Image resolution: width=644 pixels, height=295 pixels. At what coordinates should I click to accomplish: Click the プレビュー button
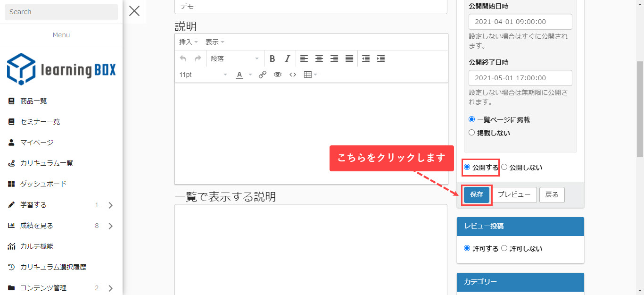click(x=514, y=194)
